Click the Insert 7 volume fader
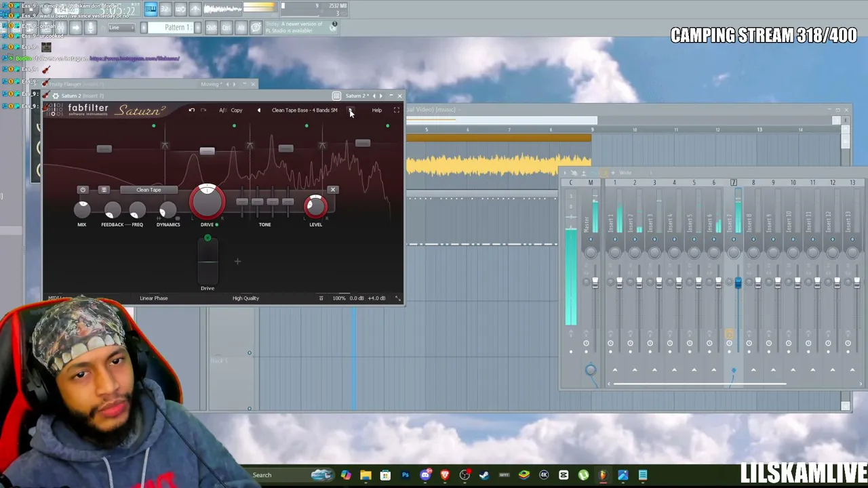This screenshot has width=868, height=488. pos(738,284)
